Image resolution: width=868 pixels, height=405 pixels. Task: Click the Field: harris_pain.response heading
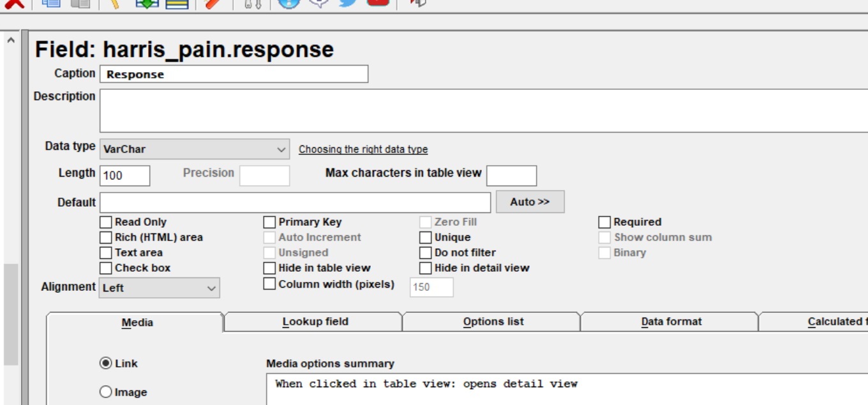pyautogui.click(x=184, y=49)
